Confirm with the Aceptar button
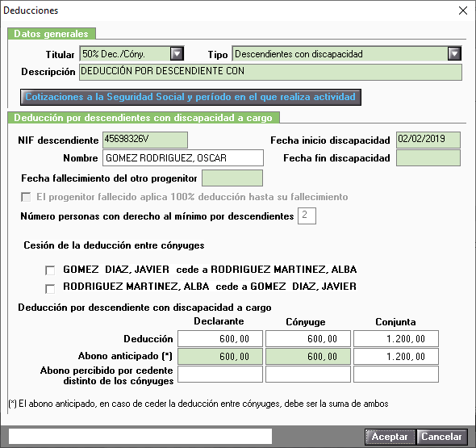The width and height of the screenshot is (476, 448). [390, 437]
